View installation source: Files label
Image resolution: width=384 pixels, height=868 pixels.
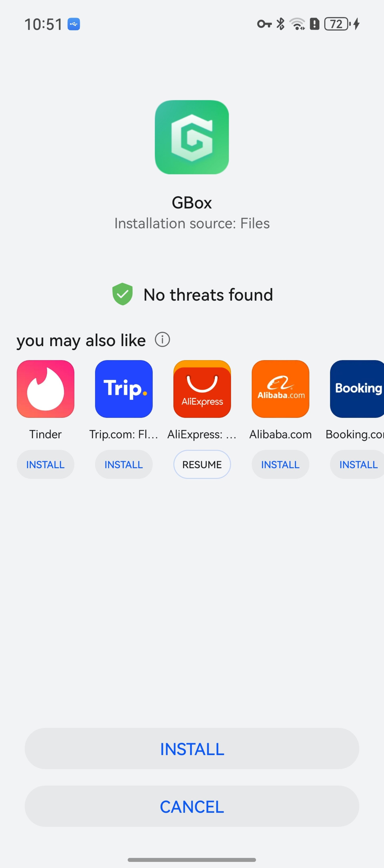192,223
